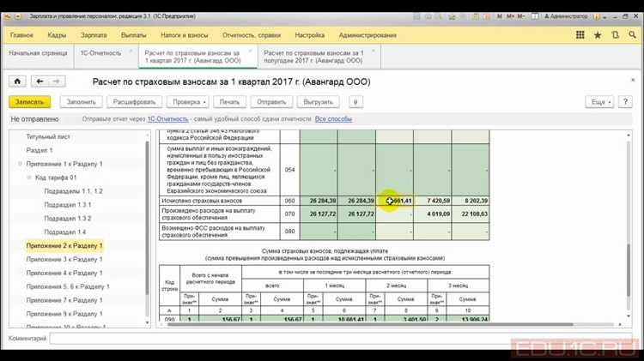This screenshot has height=361, width=644.
Task: Click the report's vertical scroll up arrow
Action: coord(628,135)
